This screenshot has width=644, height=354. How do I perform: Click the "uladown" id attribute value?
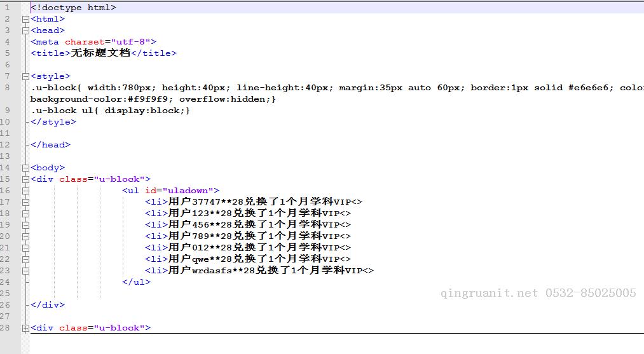[x=191, y=191]
